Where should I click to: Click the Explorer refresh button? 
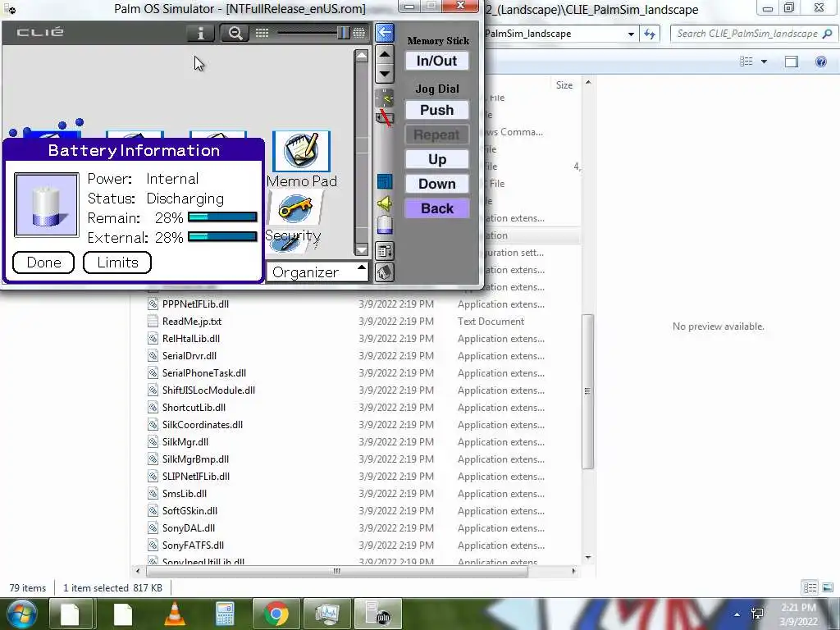[x=650, y=34]
